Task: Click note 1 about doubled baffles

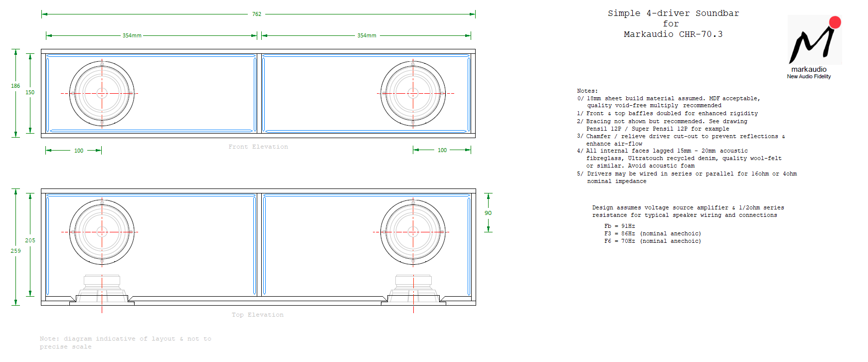Action: [668, 113]
